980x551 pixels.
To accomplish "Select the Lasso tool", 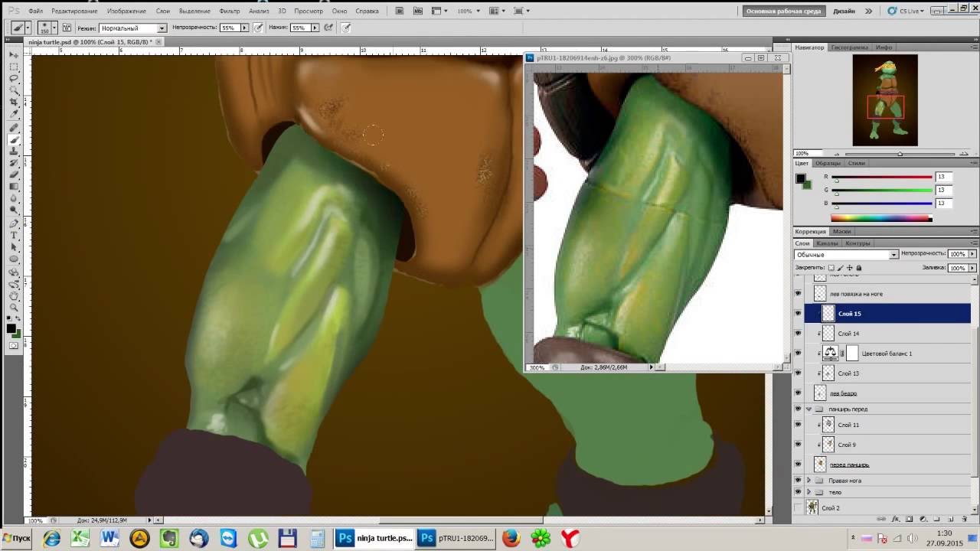I will click(14, 78).
